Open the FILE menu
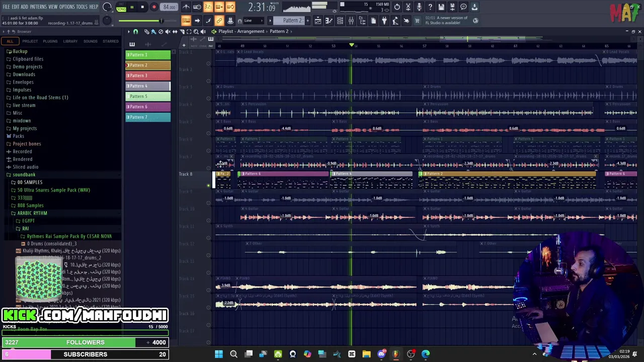This screenshot has height=362, width=644. pyautogui.click(x=6, y=7)
